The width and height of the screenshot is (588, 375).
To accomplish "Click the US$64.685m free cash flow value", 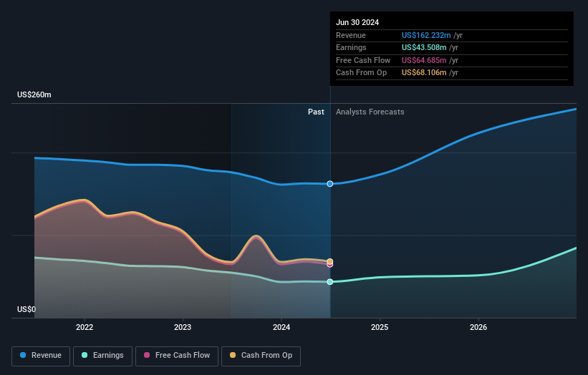I will coord(424,60).
